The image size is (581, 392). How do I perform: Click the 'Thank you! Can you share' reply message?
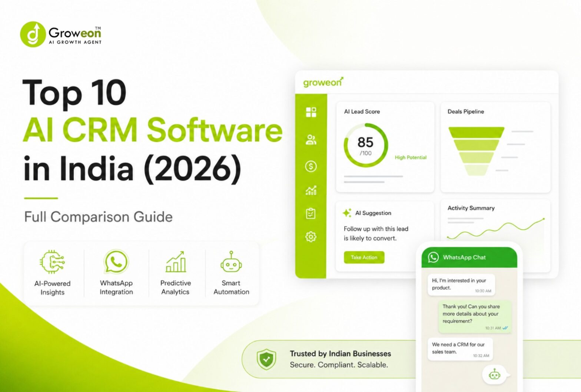coord(475,316)
